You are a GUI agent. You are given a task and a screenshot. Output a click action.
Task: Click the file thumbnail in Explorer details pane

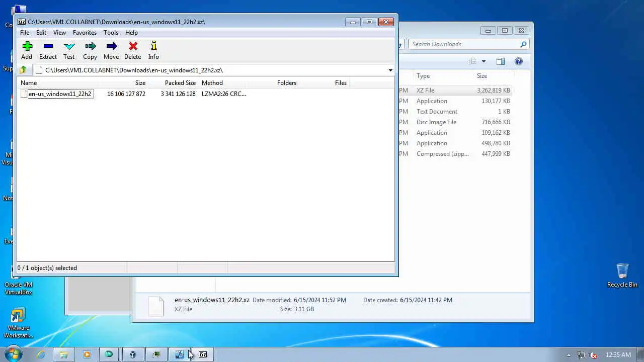coord(156,306)
